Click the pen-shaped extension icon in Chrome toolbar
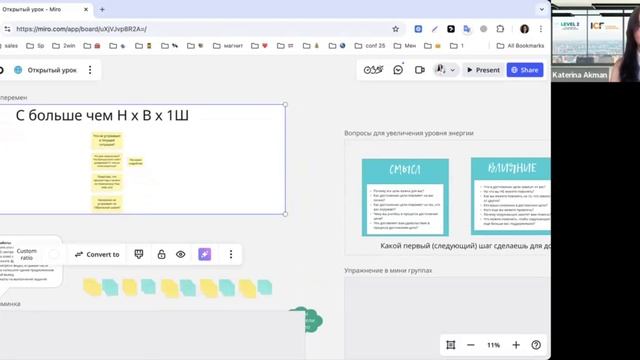The width and height of the screenshot is (640, 360). pos(435,29)
